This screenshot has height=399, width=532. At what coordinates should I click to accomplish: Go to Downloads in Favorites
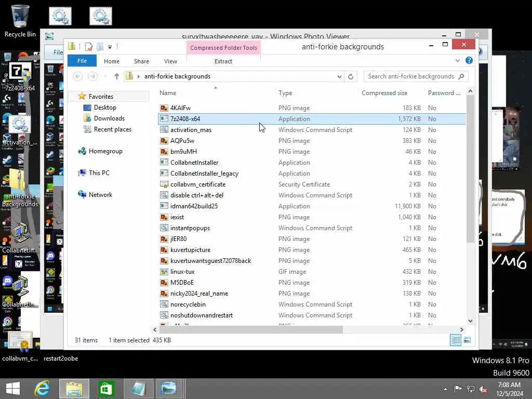[109, 118]
